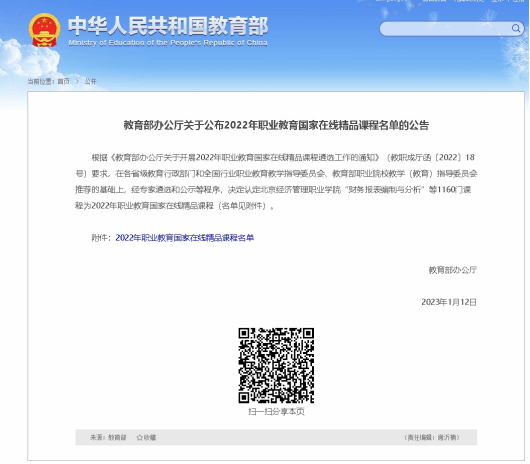The height and width of the screenshot is (464, 530).
Task: Click the 2023年1月12日 date text
Action: pyautogui.click(x=449, y=302)
